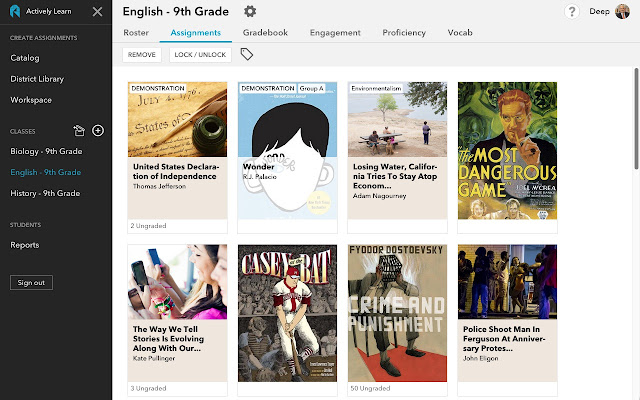
Task: Go to the Engagement tab
Action: click(335, 33)
